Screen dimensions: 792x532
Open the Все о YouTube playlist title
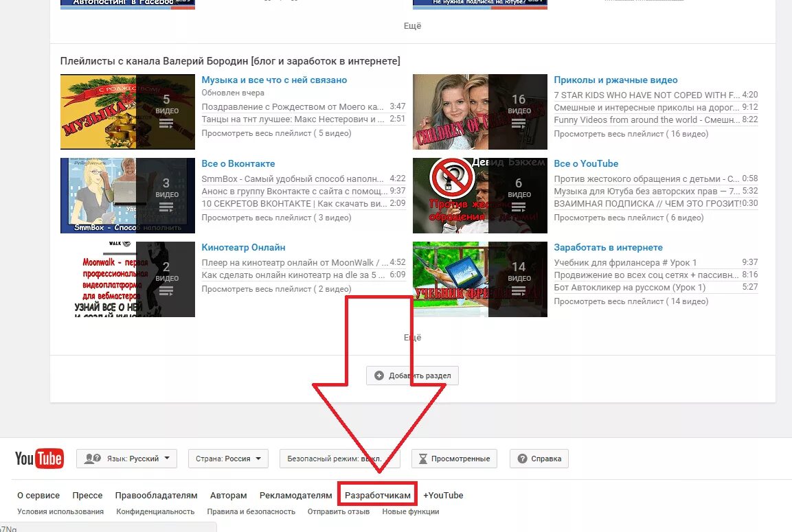point(586,163)
